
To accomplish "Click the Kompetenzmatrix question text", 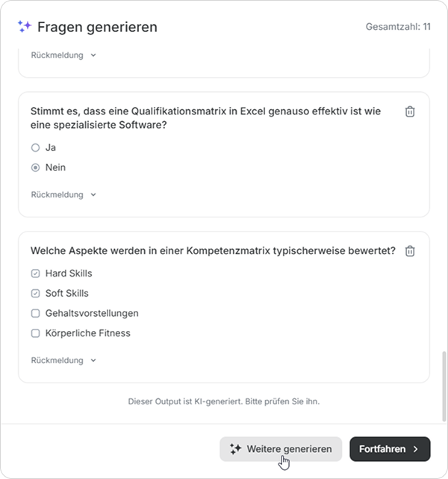I will 213,251.
